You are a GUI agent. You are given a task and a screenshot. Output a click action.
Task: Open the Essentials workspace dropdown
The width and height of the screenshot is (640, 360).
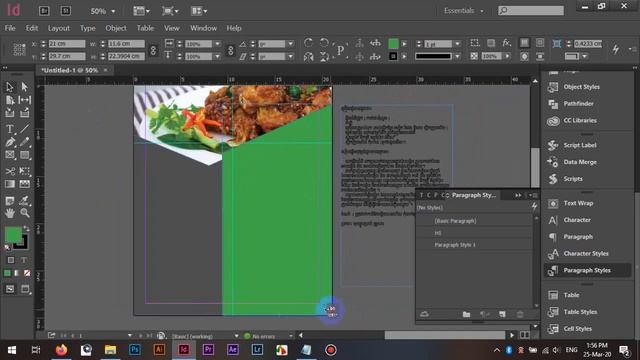pos(464,11)
